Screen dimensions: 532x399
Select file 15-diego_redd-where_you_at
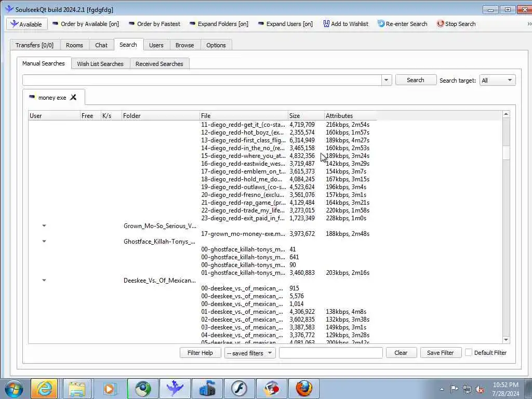(x=243, y=156)
